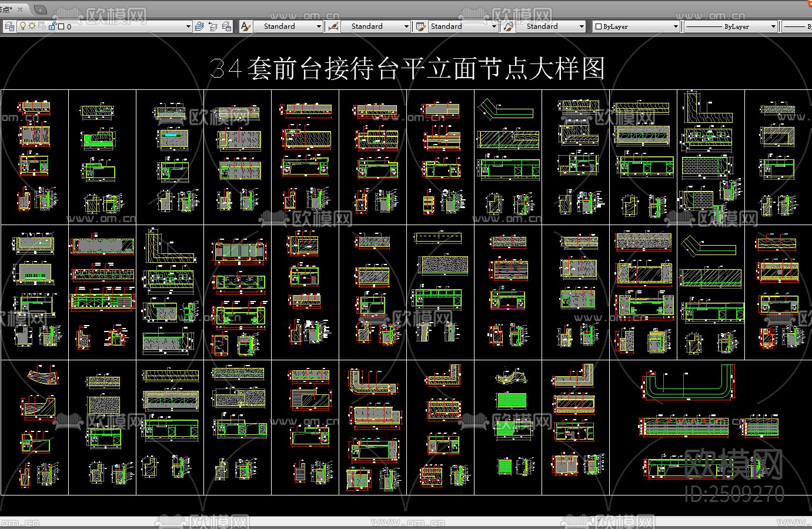Image resolution: width=812 pixels, height=529 pixels.
Task: Toggle freeze/thaw sun icon for layer 0
Action: (x=32, y=26)
